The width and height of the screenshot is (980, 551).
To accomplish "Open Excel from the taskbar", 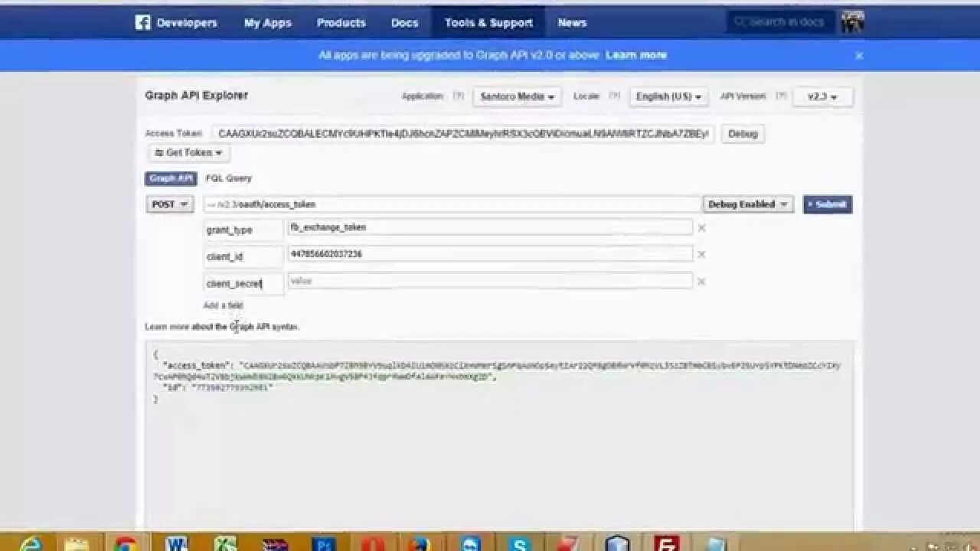I will (225, 543).
